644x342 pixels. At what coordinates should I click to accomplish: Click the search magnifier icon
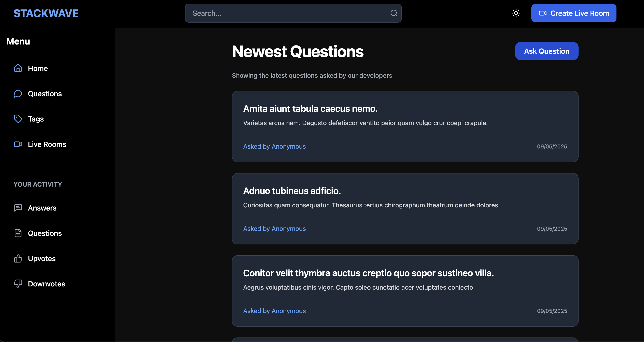coord(394,13)
